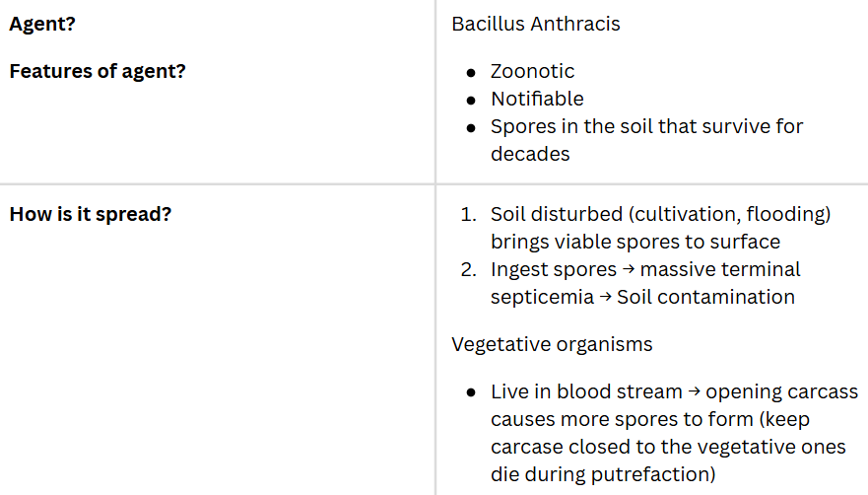Click the "Agent?" heading text
Viewport: 868px width, 495px height.
(x=42, y=24)
